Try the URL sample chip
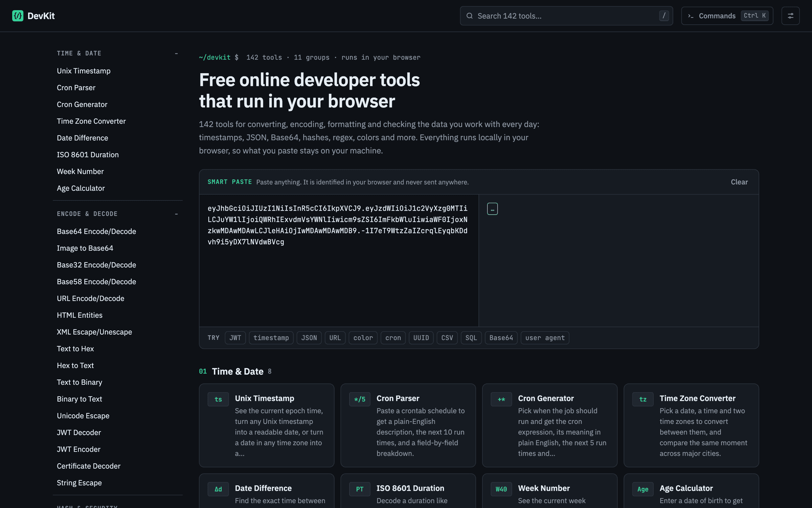This screenshot has width=812, height=508. pyautogui.click(x=335, y=338)
